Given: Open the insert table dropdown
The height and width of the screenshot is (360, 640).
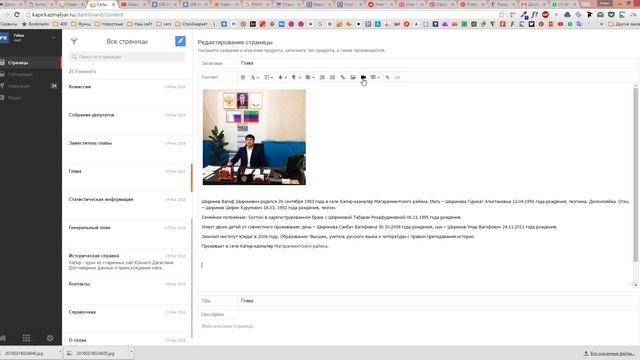Looking at the screenshot, I should 375,77.
